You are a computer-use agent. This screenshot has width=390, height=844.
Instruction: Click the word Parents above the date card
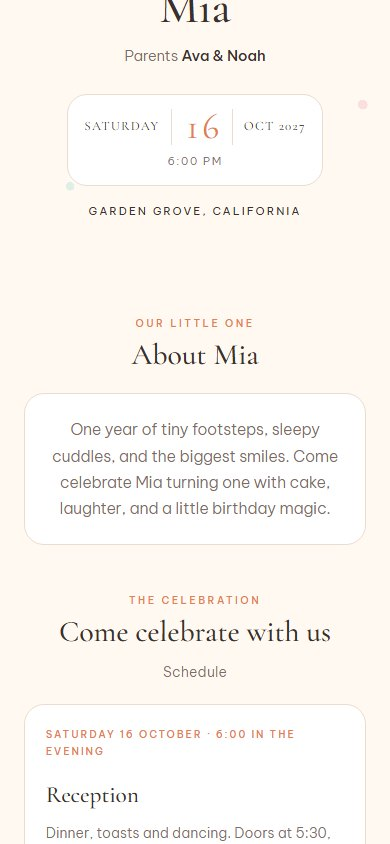[151, 56]
